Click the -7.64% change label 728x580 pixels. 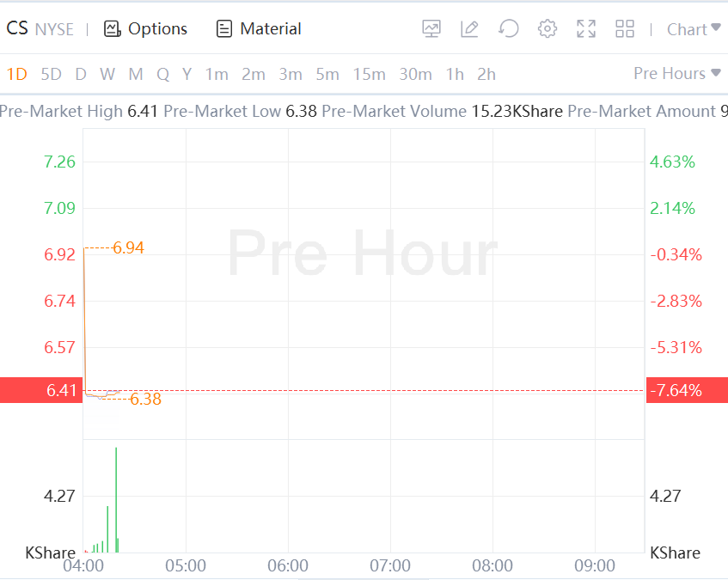pyautogui.click(x=677, y=391)
